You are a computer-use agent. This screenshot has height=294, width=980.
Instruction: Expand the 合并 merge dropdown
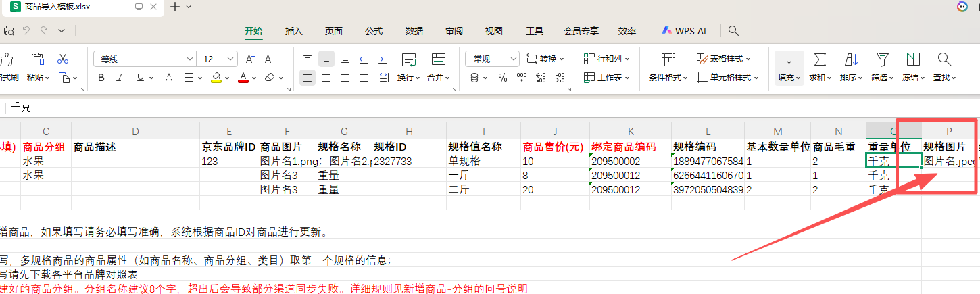coord(449,78)
